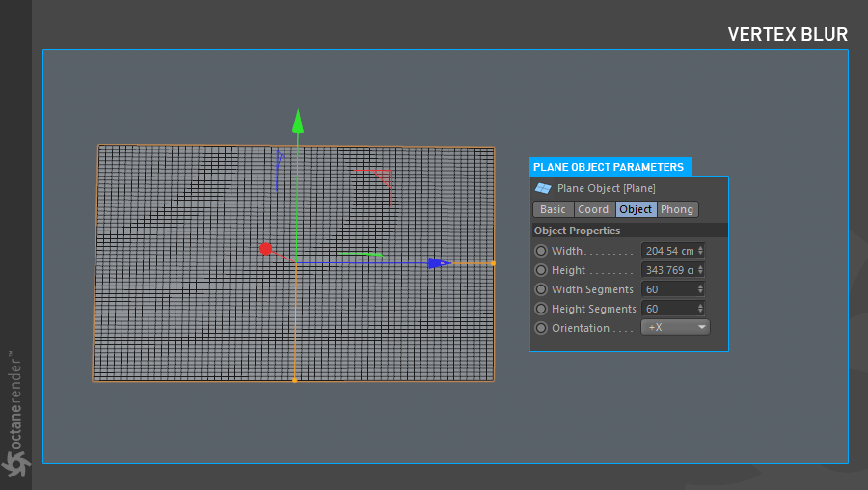Toggle the Height Segments animation dot
868x490 pixels.
[541, 309]
